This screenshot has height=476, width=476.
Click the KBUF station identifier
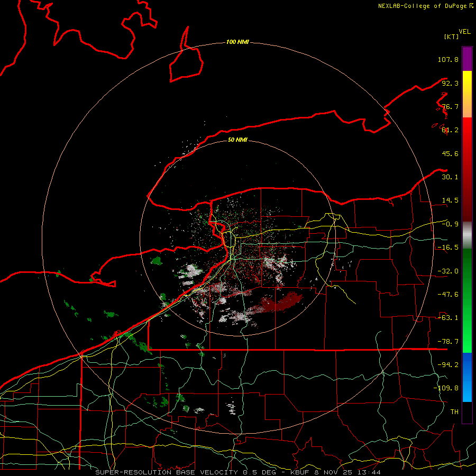coord(301,472)
